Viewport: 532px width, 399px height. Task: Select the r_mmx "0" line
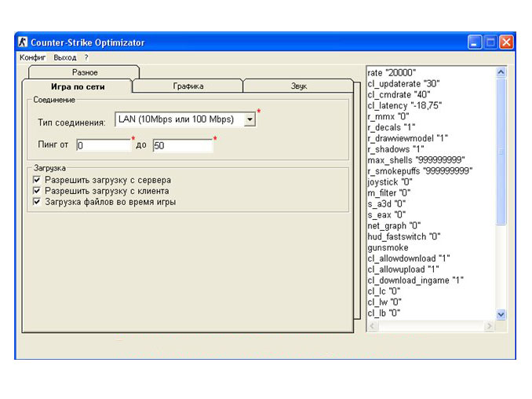(x=388, y=116)
